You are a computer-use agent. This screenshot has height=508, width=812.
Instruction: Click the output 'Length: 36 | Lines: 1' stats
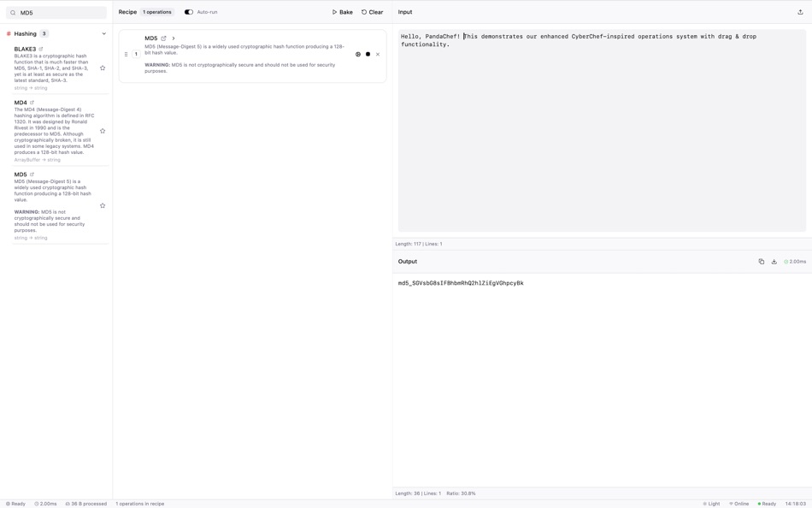tap(418, 493)
